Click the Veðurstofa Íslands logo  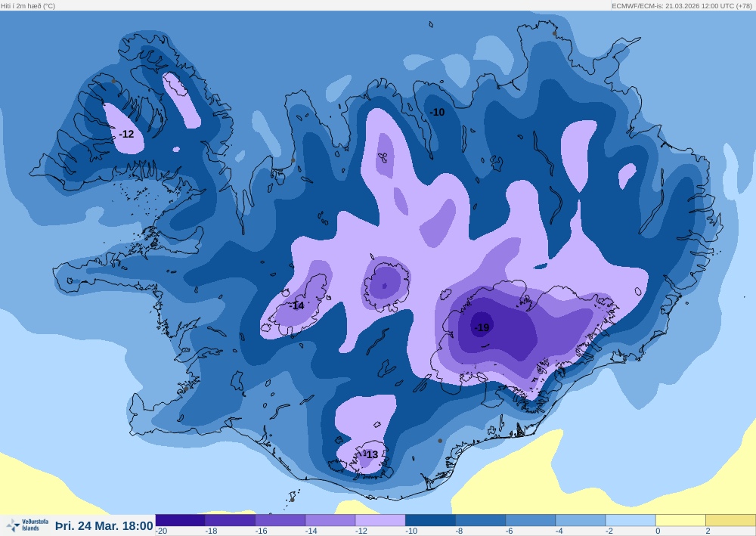[27, 525]
